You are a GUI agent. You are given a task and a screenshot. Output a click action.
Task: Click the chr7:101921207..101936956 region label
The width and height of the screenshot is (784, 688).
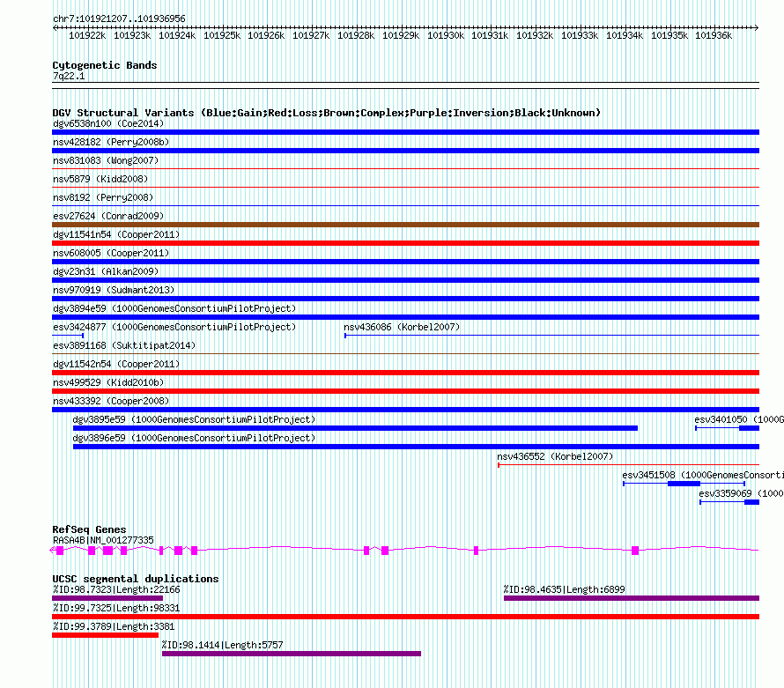(119, 18)
